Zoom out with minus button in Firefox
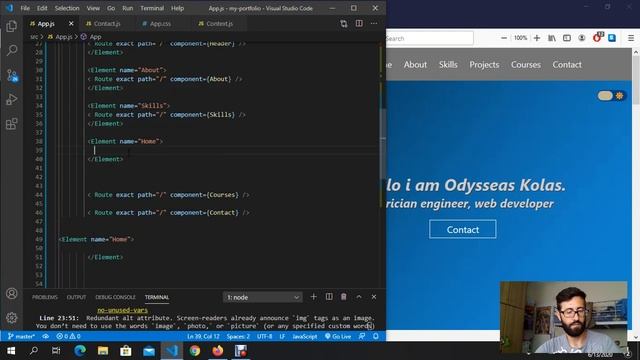 pos(504,38)
